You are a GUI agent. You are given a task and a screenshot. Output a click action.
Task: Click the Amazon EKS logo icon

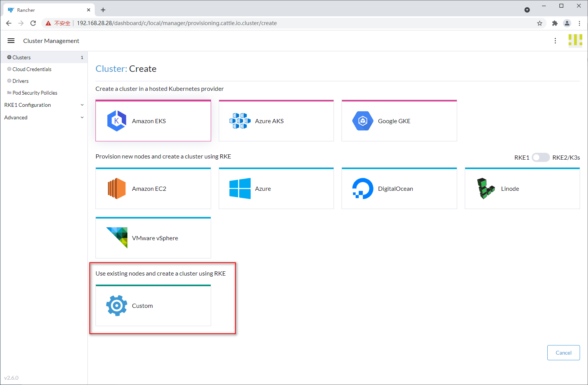117,121
